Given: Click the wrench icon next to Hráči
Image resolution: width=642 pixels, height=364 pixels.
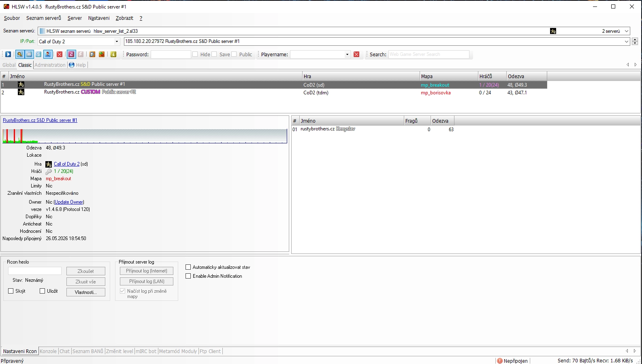Looking at the screenshot, I should 49,172.
